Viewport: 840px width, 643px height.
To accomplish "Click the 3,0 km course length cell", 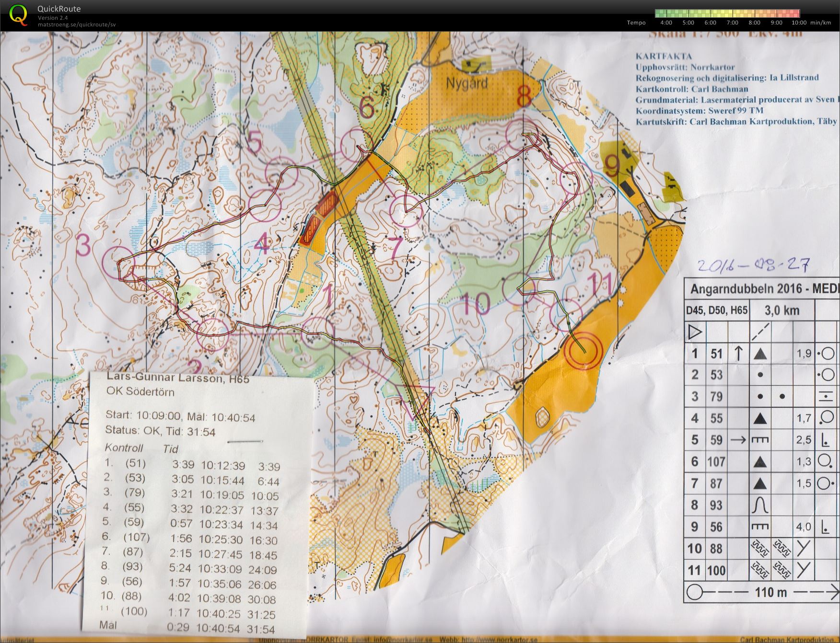I will [782, 310].
